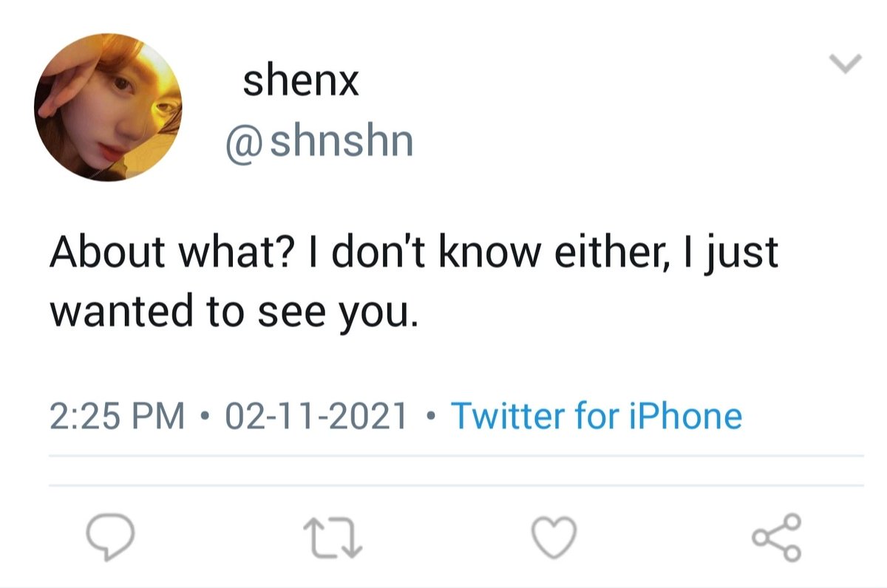Viewport: 887px width, 588px height.
Task: Visit the @shnshn handle
Action: [319, 142]
